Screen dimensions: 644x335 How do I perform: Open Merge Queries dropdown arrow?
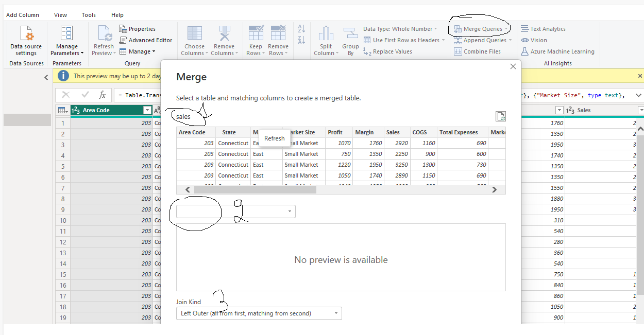pyautogui.click(x=506, y=29)
